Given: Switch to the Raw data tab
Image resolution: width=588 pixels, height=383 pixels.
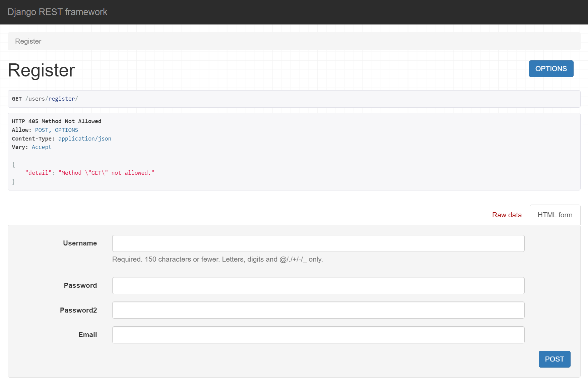Looking at the screenshot, I should pyautogui.click(x=507, y=215).
